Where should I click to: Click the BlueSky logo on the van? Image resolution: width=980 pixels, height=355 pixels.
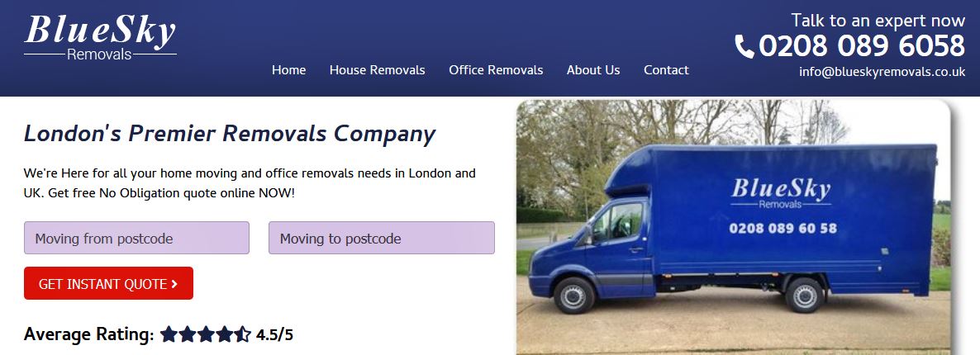coord(781,193)
